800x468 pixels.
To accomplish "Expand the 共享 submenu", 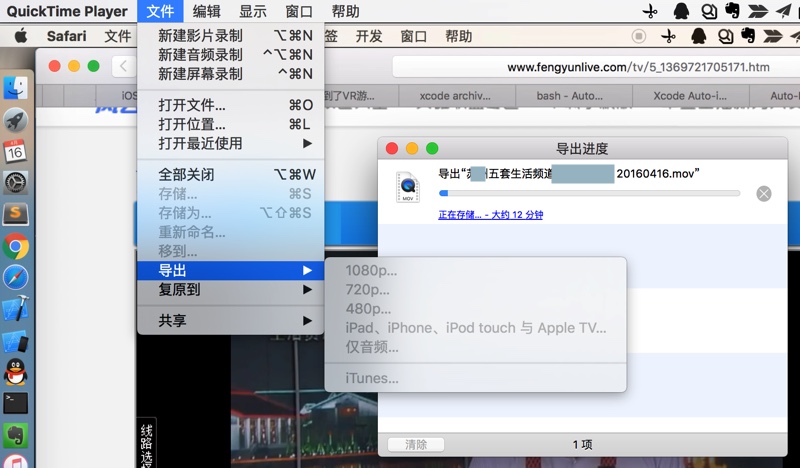I will 231,321.
